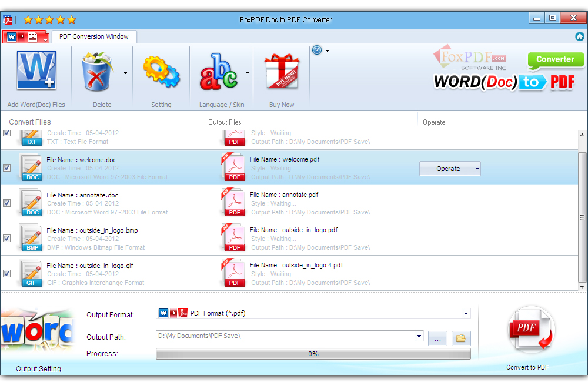Select the 'File Name : outside_in_logo 4.pdf' text
The width and height of the screenshot is (588, 389).
pos(296,265)
